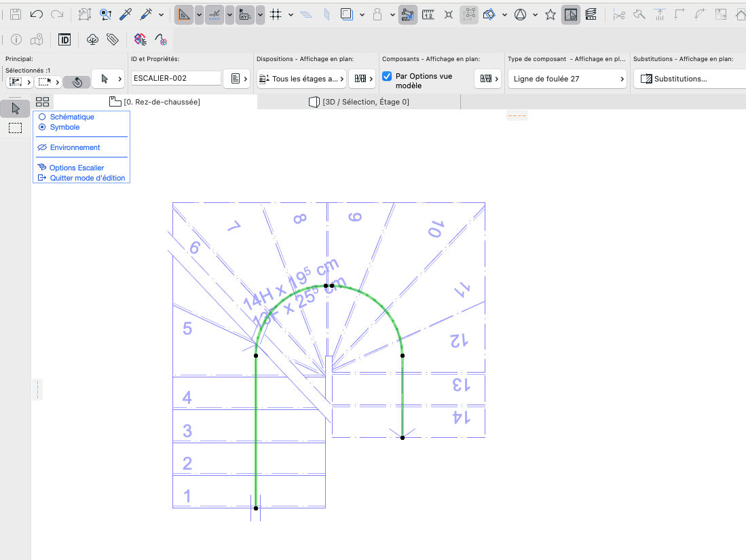The height and width of the screenshot is (560, 746).
Task: Open Favorites with the star icon
Action: tap(551, 15)
